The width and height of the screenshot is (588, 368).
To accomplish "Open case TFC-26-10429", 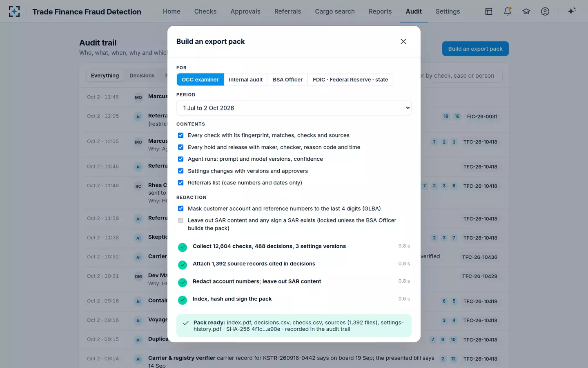I will pos(480,276).
